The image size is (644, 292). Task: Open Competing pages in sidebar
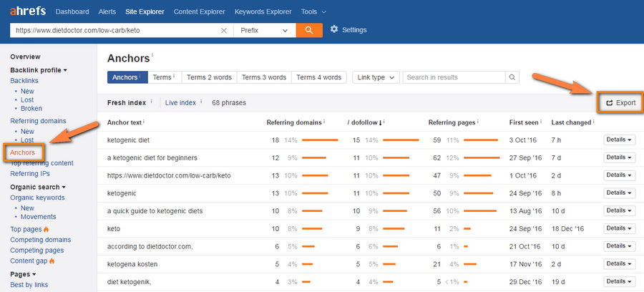37,250
